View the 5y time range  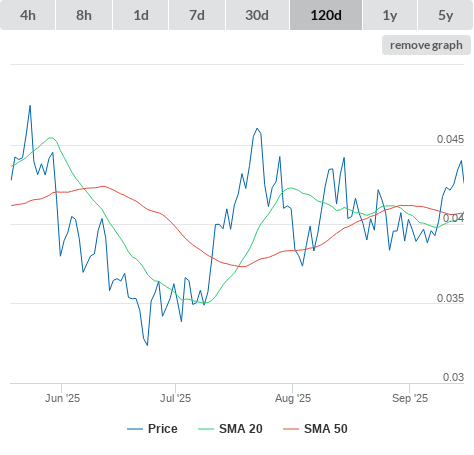pos(445,15)
